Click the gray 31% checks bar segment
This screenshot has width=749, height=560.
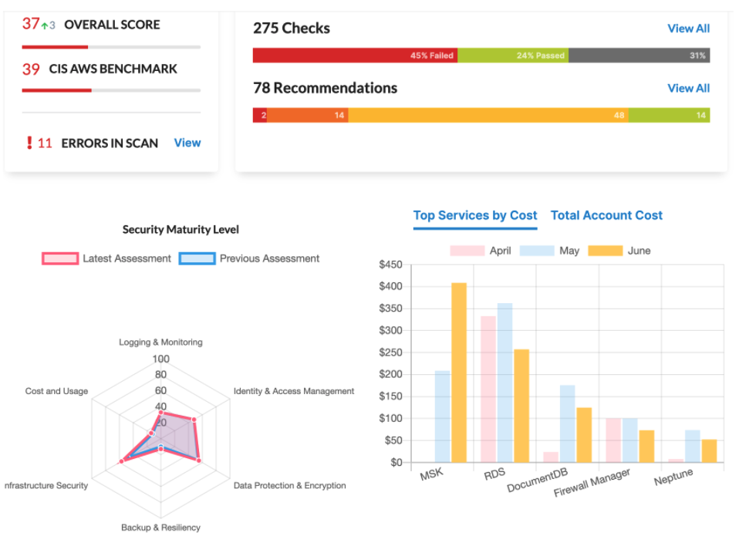pyautogui.click(x=639, y=56)
